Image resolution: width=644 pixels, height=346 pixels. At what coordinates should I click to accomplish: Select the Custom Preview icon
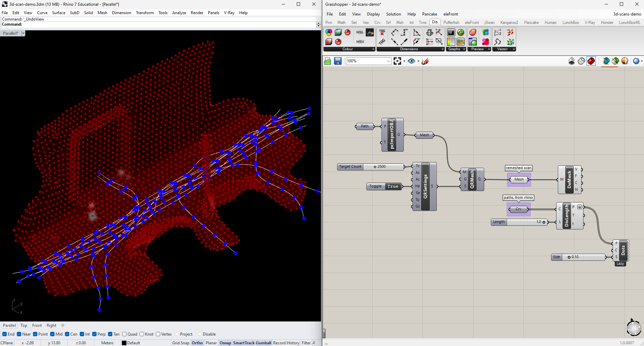(x=473, y=32)
